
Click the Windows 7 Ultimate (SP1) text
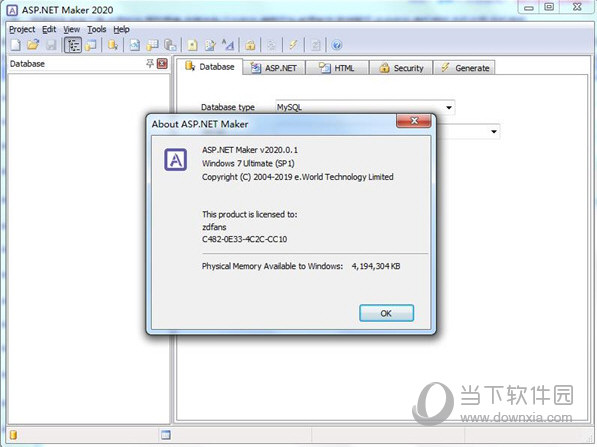point(248,163)
